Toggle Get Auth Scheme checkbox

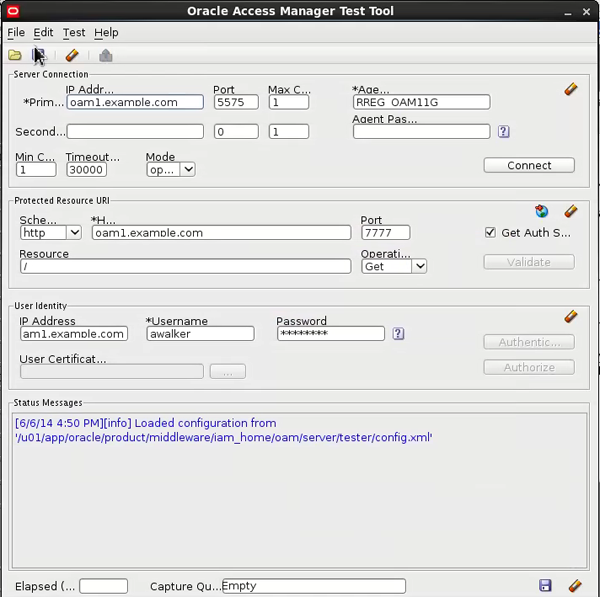(x=490, y=233)
